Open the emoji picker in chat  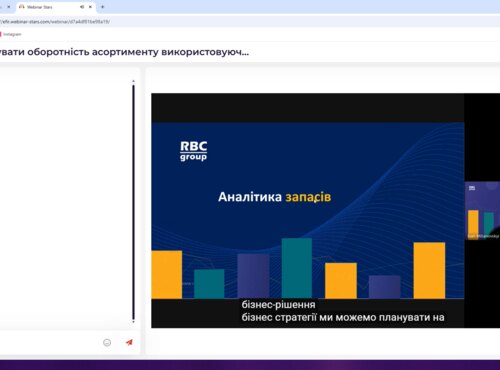pos(107,343)
